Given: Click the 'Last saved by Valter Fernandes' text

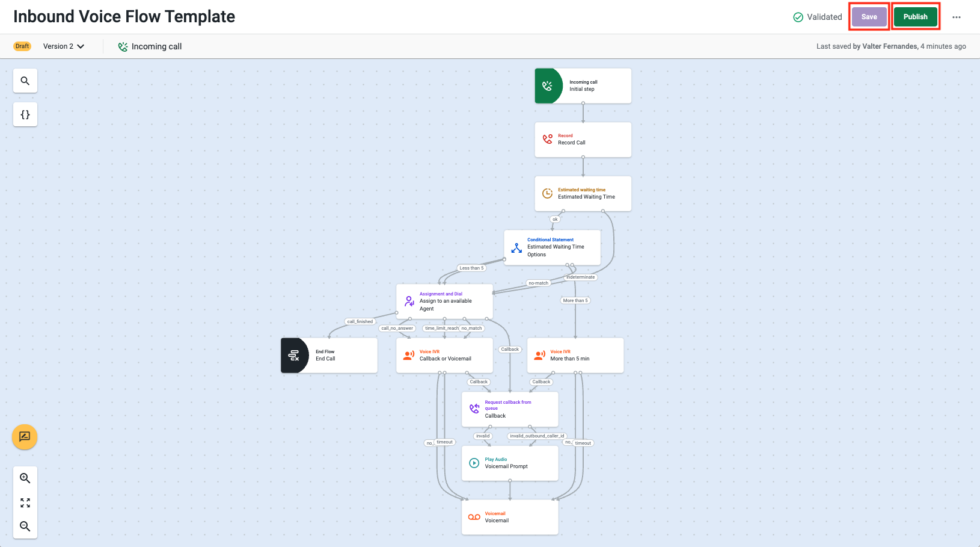Looking at the screenshot, I should click(867, 46).
